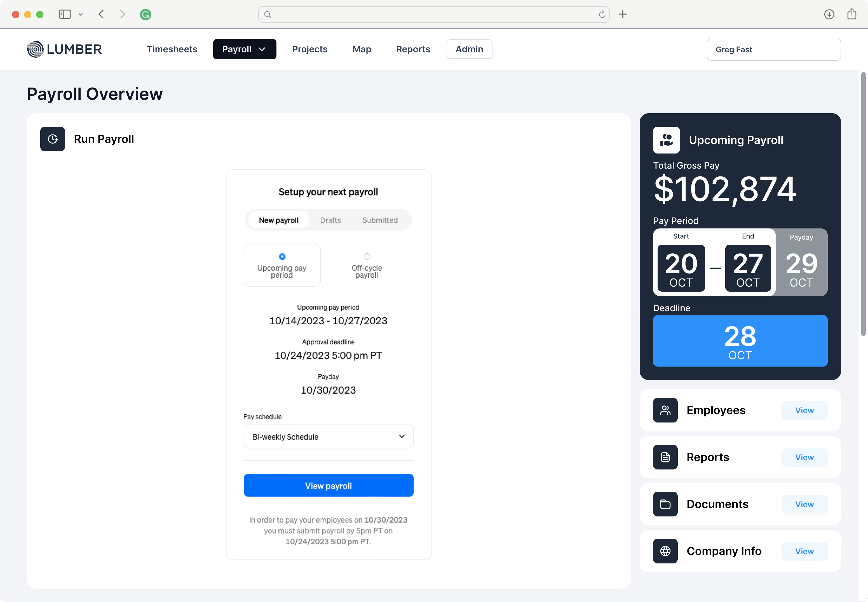Expand the Payroll navigation dropdown

click(x=245, y=49)
